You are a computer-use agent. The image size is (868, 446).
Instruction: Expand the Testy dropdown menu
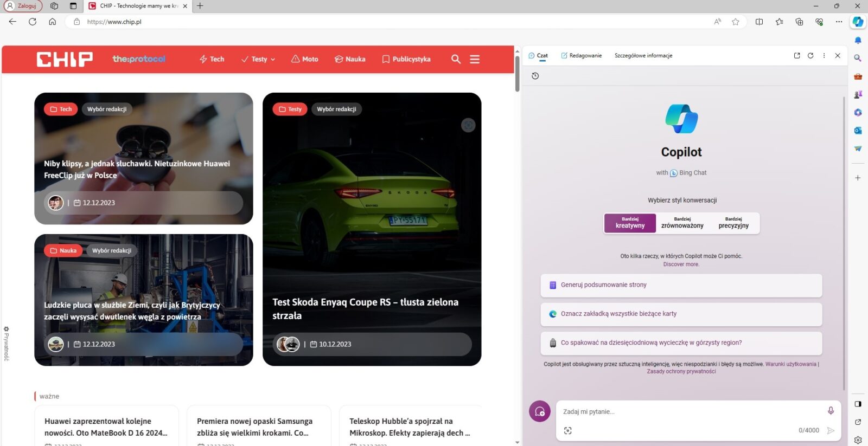click(x=259, y=59)
